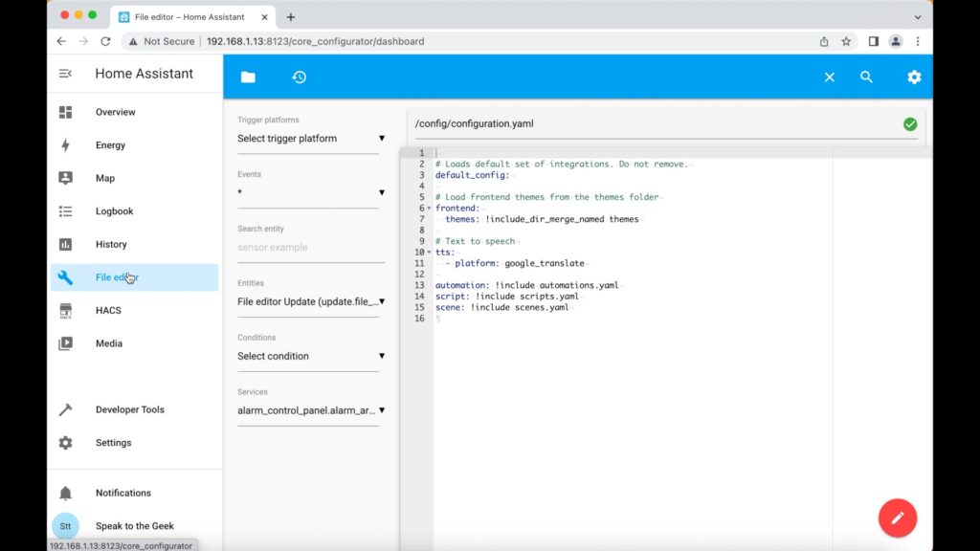
Task: Select the File editor – Home Assistant tab
Action: [x=193, y=17]
